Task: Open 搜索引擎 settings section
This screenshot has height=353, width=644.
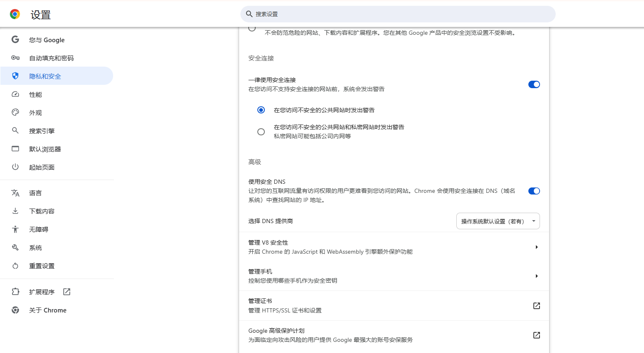Action: point(57,131)
